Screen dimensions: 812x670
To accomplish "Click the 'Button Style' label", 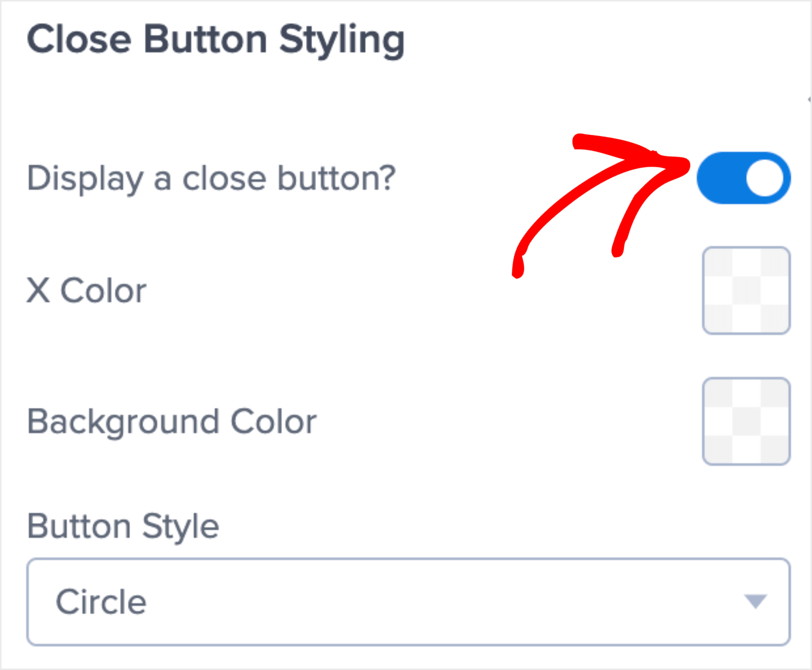I will point(123,525).
